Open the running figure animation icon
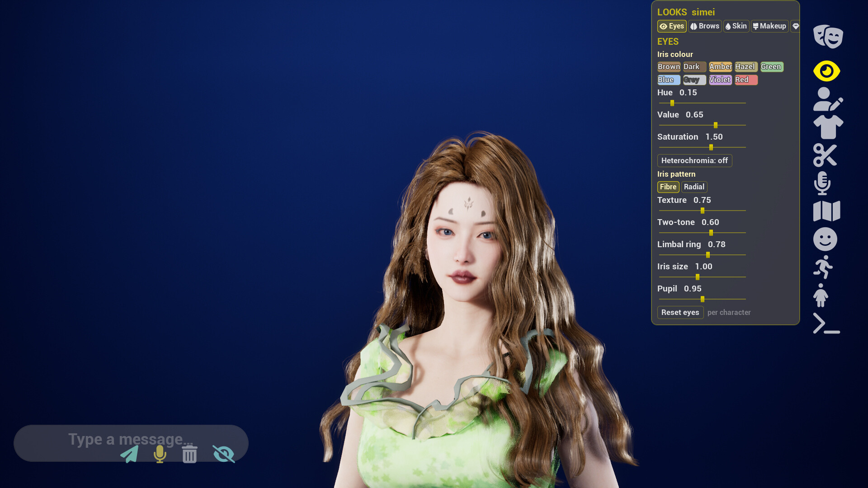 click(823, 267)
